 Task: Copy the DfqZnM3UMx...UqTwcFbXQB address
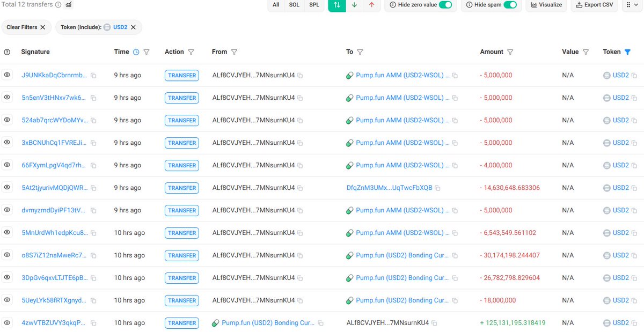[437, 188]
